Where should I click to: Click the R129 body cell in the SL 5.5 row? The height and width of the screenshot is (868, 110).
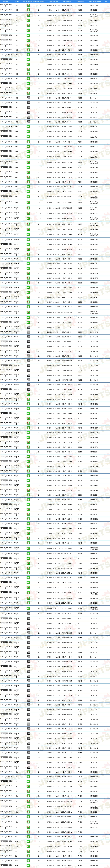pos(80,817)
